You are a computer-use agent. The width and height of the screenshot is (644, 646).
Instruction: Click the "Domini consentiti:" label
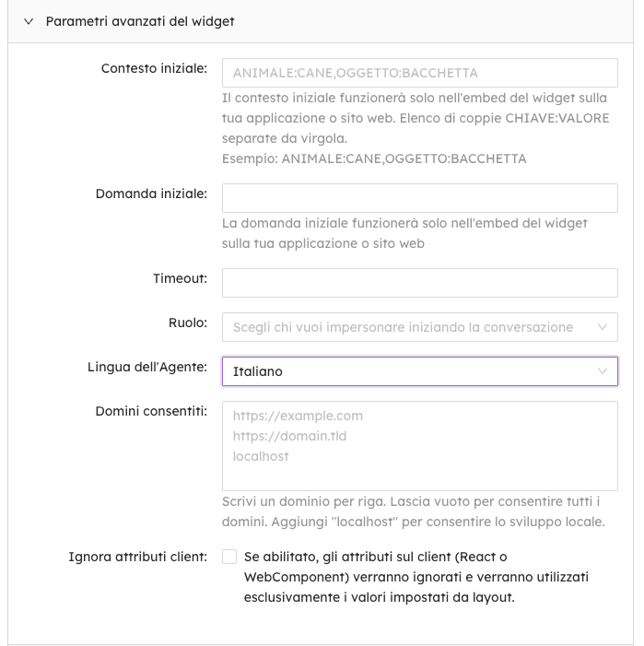click(151, 410)
